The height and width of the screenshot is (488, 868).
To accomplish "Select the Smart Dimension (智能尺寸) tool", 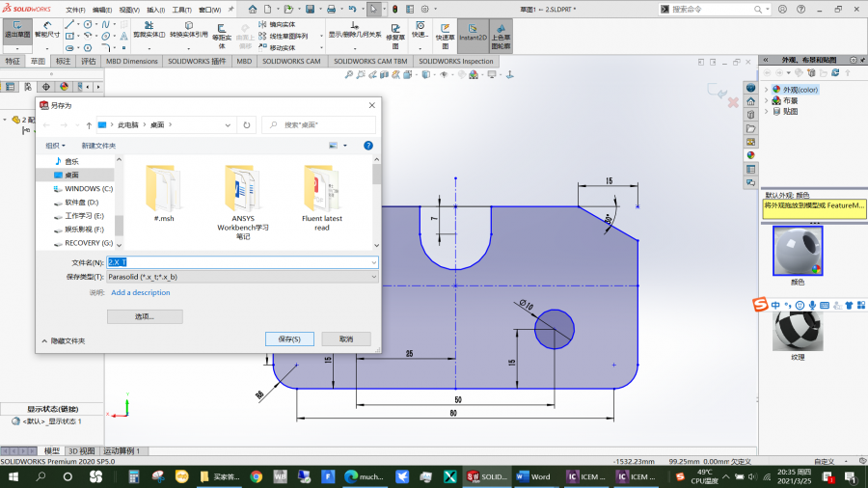I will coord(46,28).
